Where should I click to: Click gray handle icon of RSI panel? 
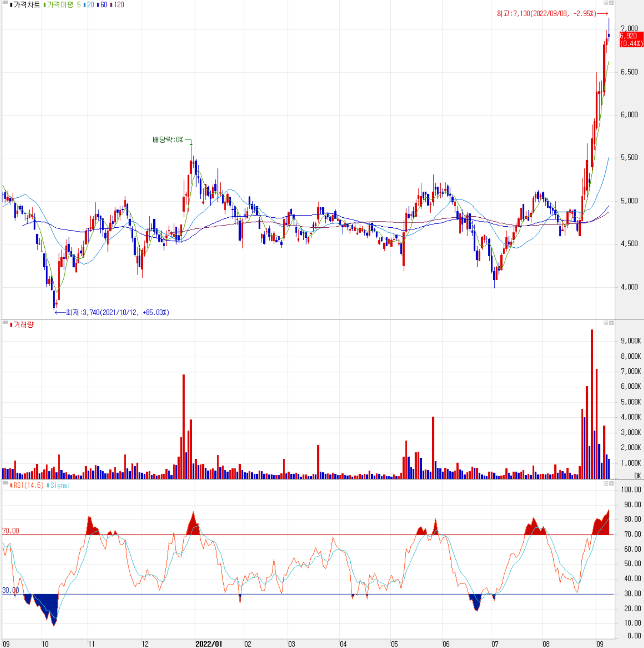pyautogui.click(x=5, y=483)
